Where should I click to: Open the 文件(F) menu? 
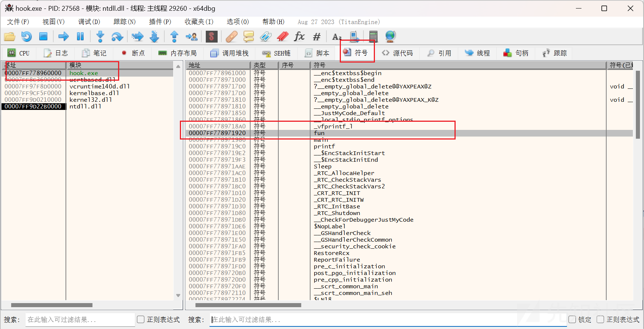coord(18,22)
